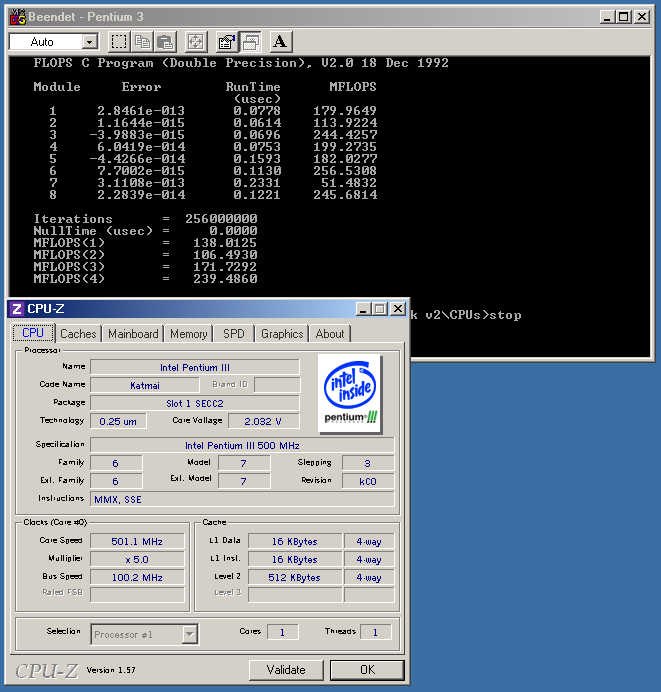Click the Code Name field 'Katmai'
This screenshot has width=661, height=692.
(x=145, y=385)
